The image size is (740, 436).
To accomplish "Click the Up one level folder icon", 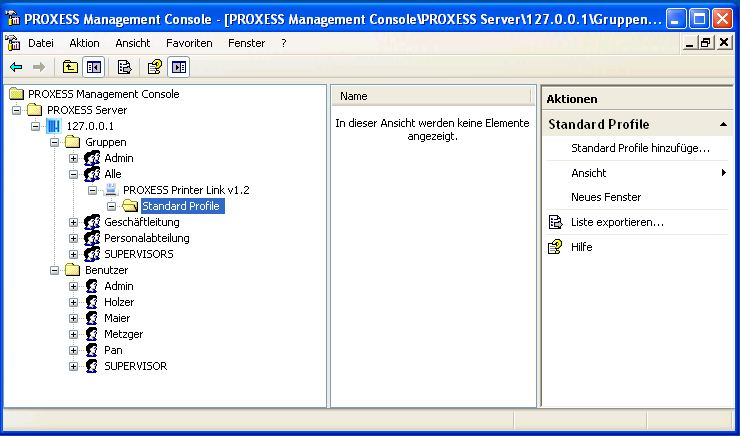I will point(70,67).
